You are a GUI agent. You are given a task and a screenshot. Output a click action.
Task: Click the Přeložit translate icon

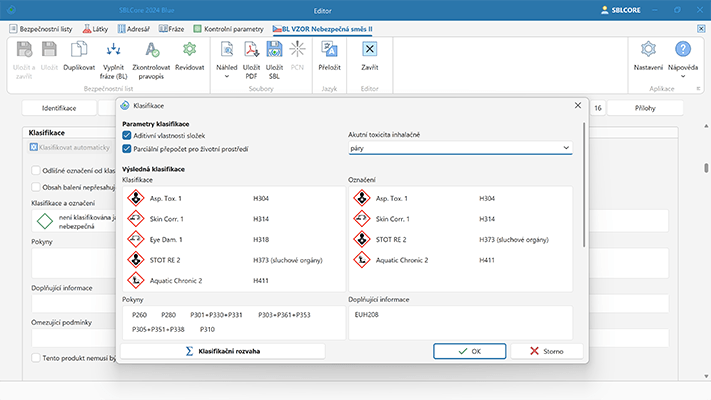(329, 50)
